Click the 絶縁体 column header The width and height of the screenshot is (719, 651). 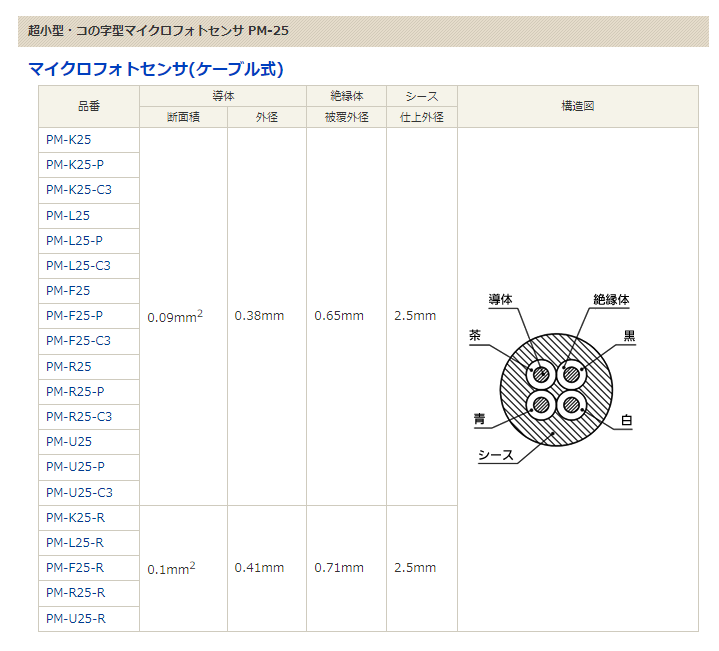(347, 96)
